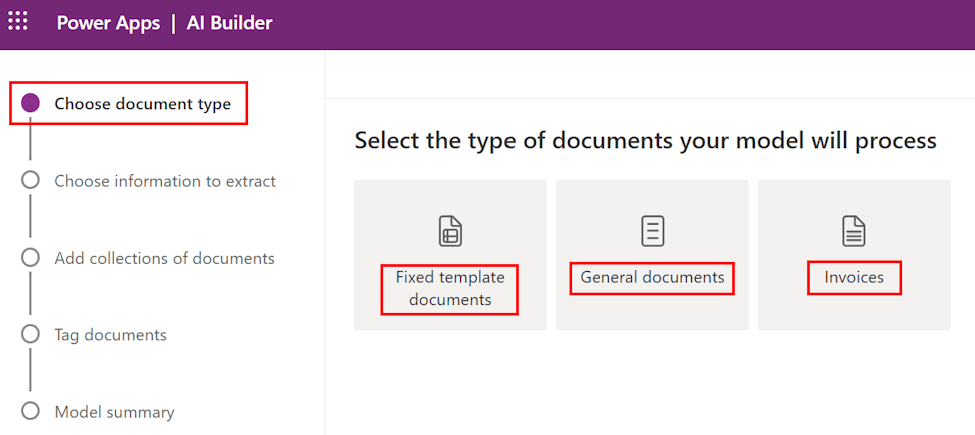Select the Choose information to extract step circle
Image resolution: width=975 pixels, height=435 pixels.
click(30, 181)
